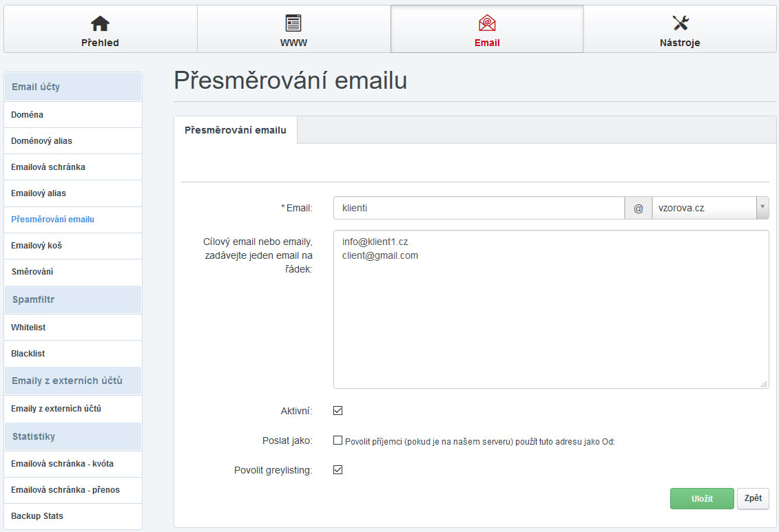Toggle the Aktivní checkbox

(x=337, y=411)
